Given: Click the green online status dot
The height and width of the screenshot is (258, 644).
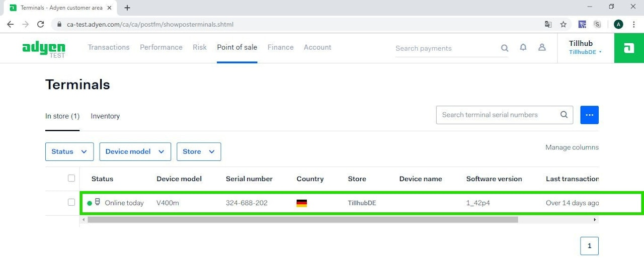Looking at the screenshot, I should click(90, 203).
